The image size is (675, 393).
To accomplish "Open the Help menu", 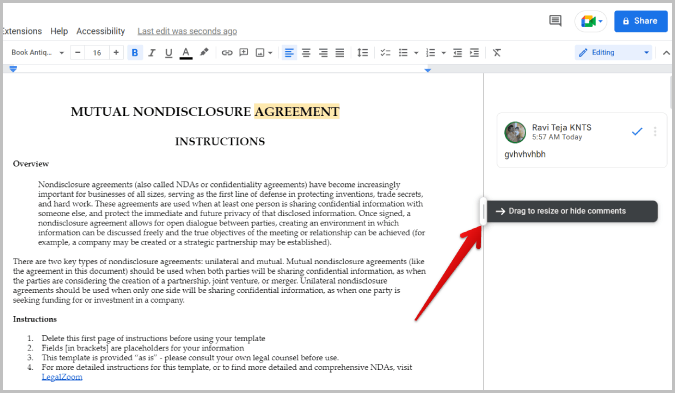I will [59, 31].
